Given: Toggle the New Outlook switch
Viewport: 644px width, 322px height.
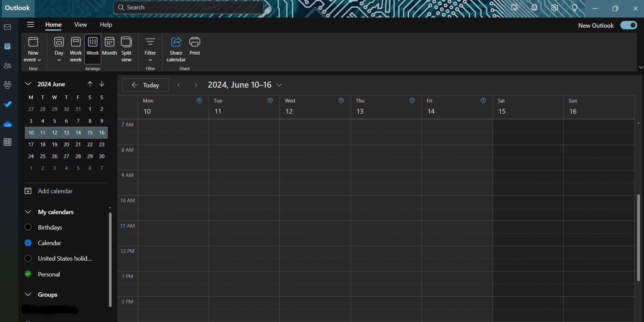Looking at the screenshot, I should point(628,25).
